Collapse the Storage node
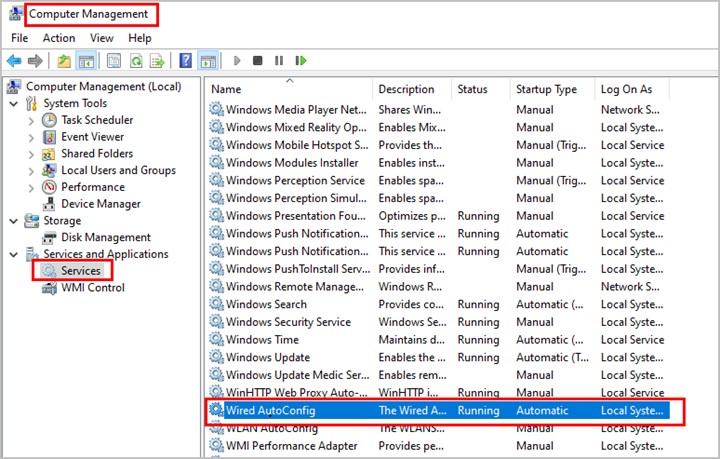This screenshot has width=720, height=459. pos(14,221)
